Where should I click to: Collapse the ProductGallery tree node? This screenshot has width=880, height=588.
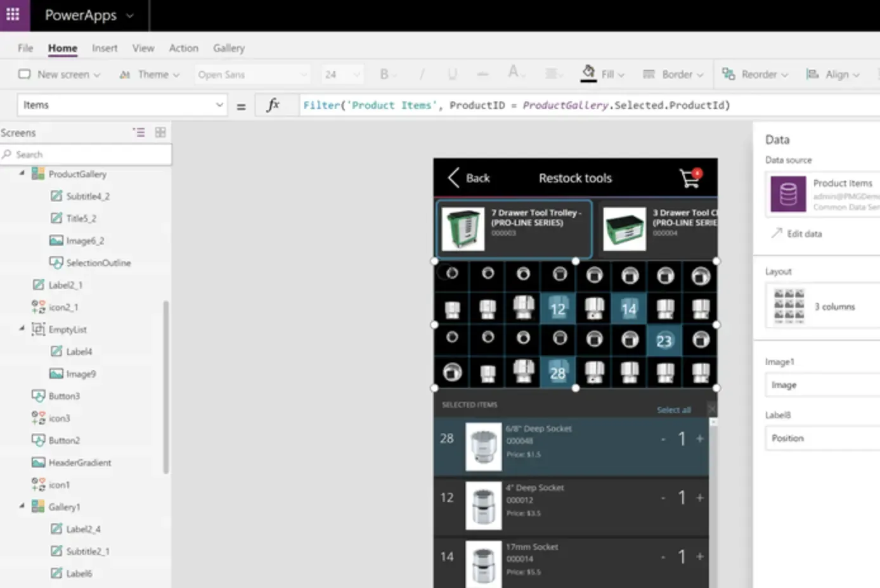[x=22, y=174]
